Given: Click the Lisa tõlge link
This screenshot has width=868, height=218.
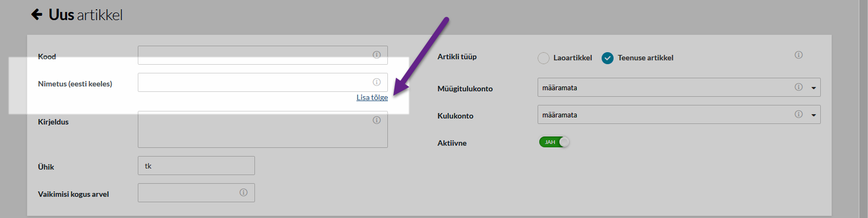Looking at the screenshot, I should point(372,98).
